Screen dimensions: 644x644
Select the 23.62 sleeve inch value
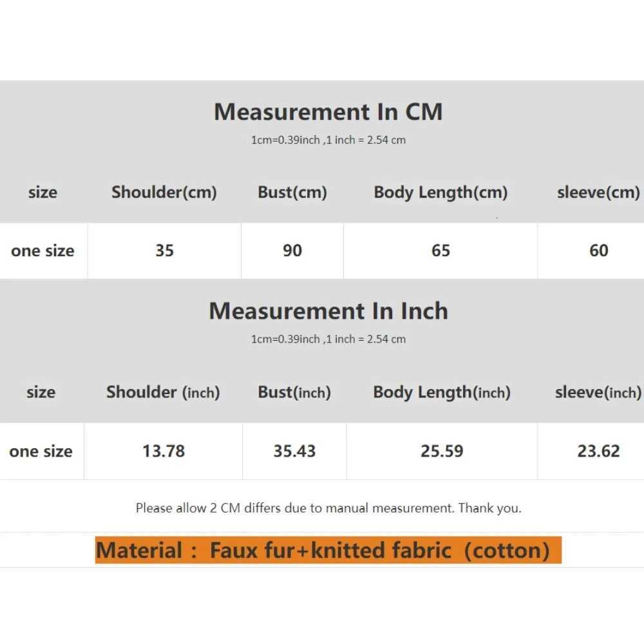[x=598, y=451]
